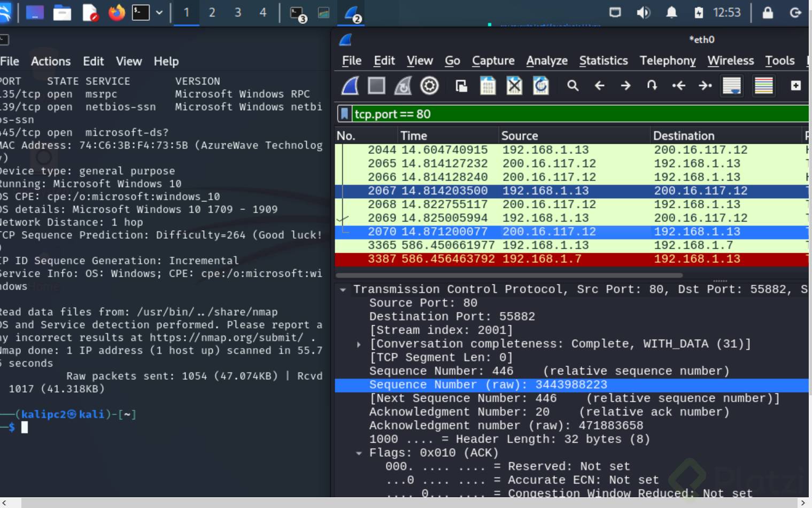Open the clock showing 12:53
The width and height of the screenshot is (812, 508).
pyautogui.click(x=726, y=12)
